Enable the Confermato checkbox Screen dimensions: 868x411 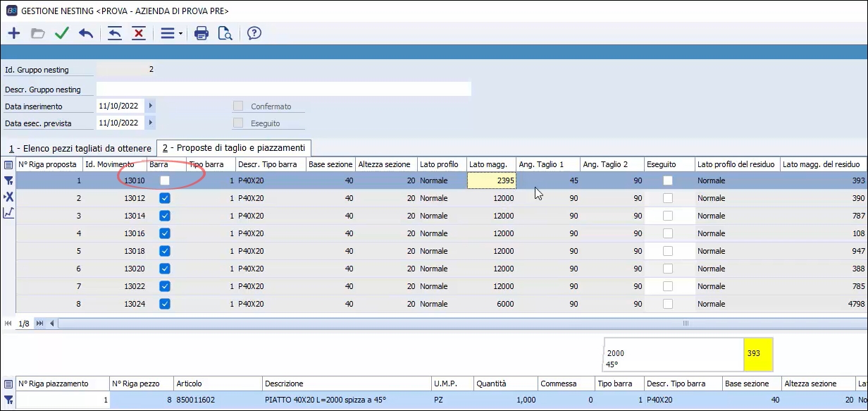[x=238, y=106]
